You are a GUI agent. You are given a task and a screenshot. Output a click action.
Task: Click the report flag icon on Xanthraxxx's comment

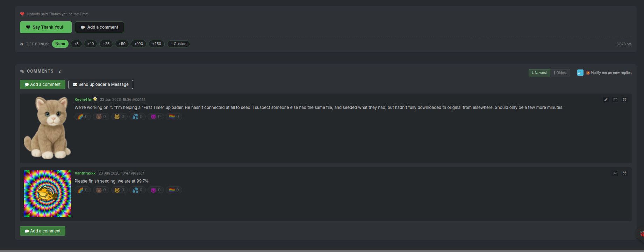[x=615, y=173]
